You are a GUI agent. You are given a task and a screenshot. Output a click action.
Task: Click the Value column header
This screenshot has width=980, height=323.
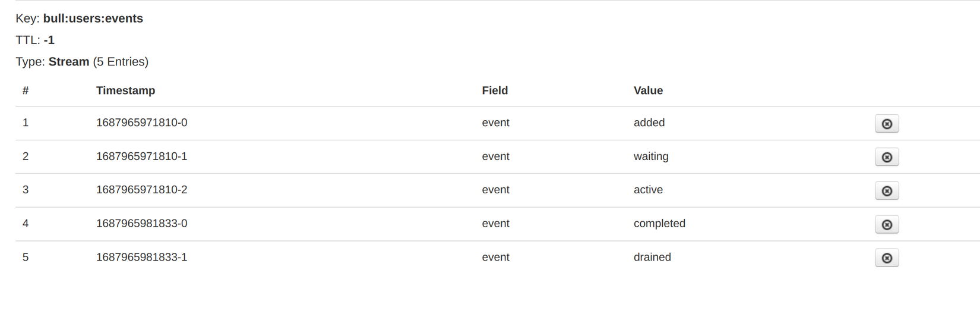point(648,90)
